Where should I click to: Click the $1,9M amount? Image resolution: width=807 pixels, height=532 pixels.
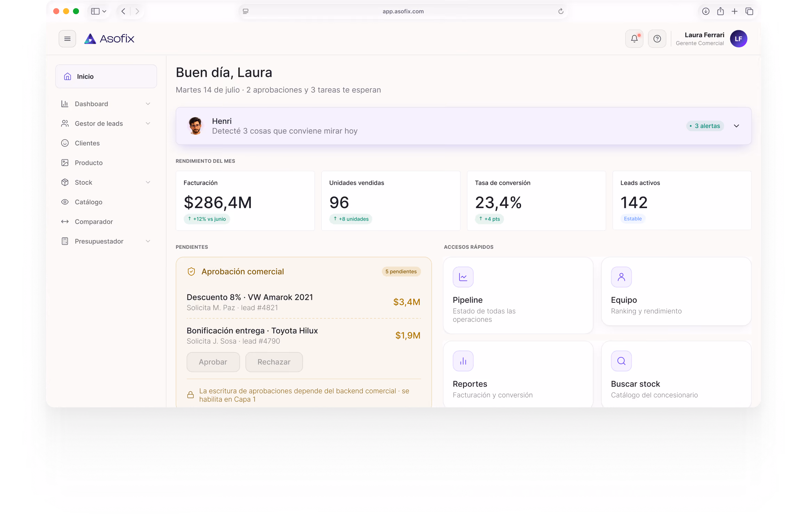(408, 336)
